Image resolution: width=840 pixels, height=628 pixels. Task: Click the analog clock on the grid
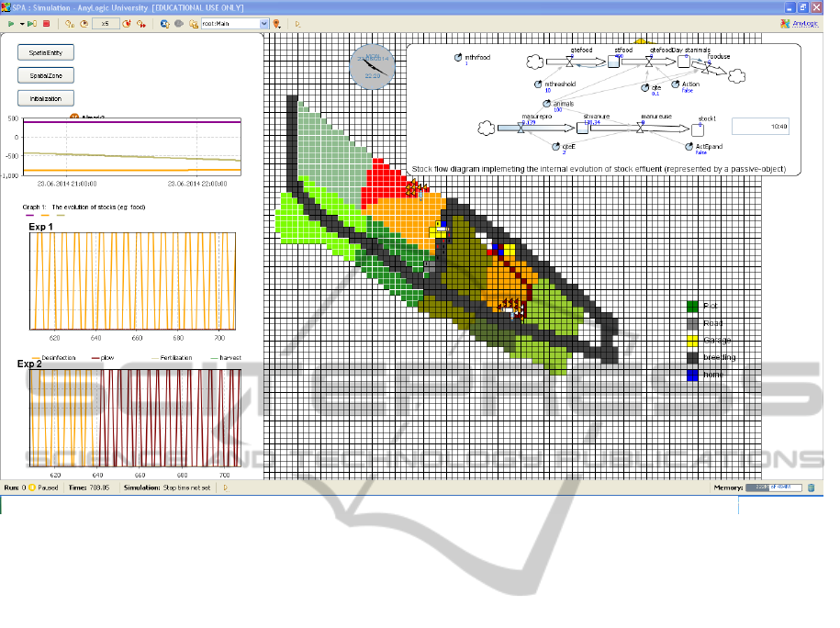(x=371, y=66)
